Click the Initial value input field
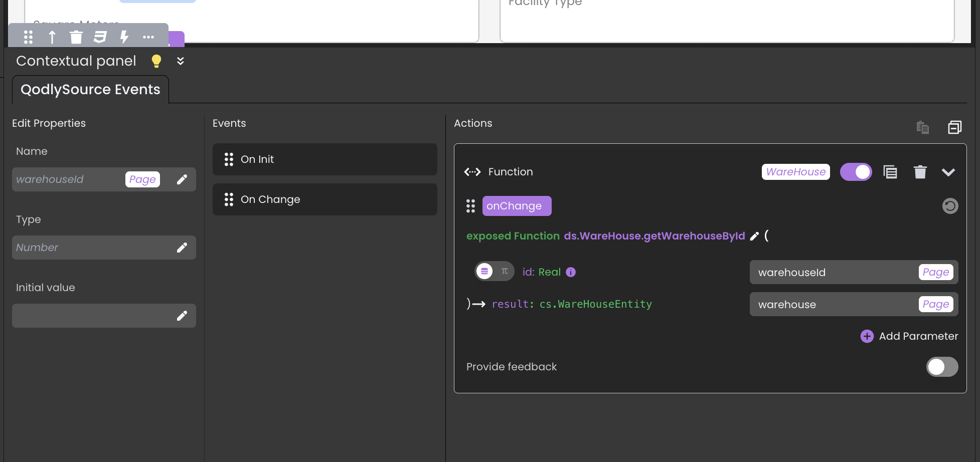 pyautogui.click(x=93, y=316)
